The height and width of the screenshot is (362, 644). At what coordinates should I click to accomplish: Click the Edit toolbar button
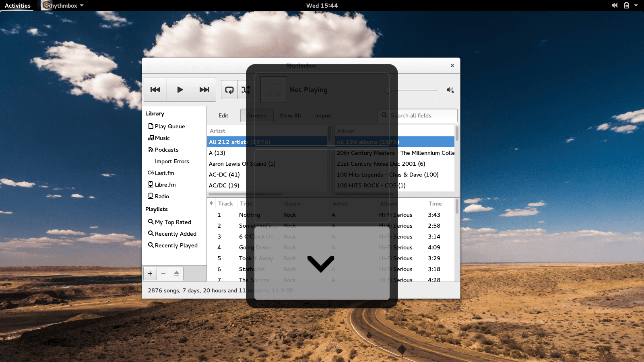click(223, 115)
